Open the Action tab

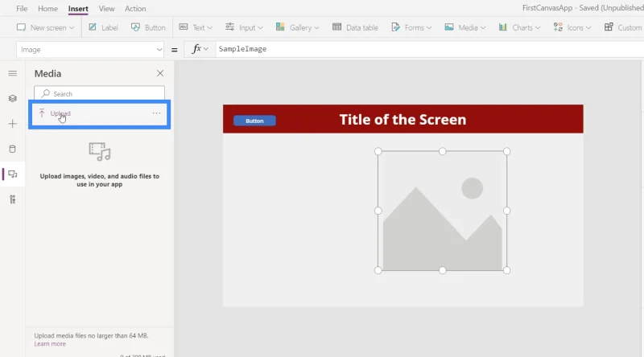pyautogui.click(x=135, y=9)
